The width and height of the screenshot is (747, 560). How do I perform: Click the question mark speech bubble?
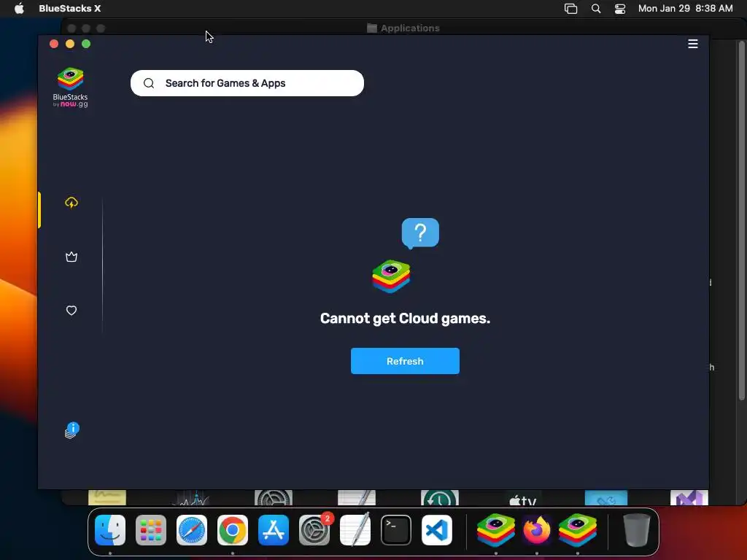tap(420, 233)
